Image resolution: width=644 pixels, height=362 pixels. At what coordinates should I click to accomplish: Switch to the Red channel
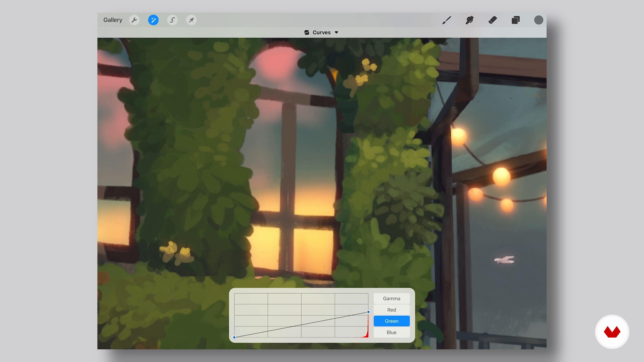[391, 310]
